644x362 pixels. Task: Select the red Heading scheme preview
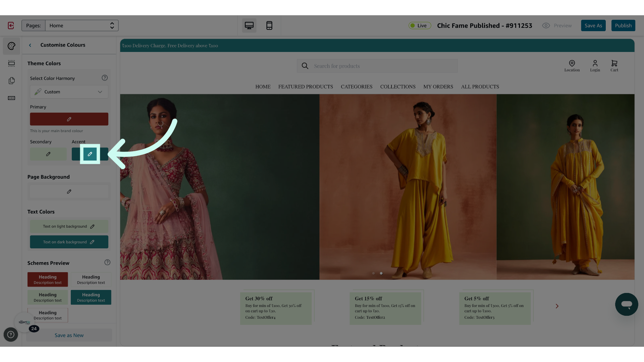(48, 280)
